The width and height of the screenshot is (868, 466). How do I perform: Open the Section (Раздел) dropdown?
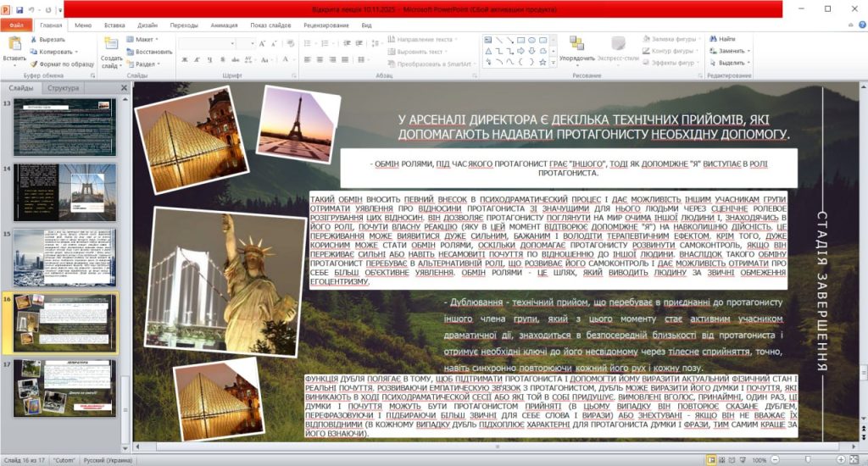click(x=146, y=64)
